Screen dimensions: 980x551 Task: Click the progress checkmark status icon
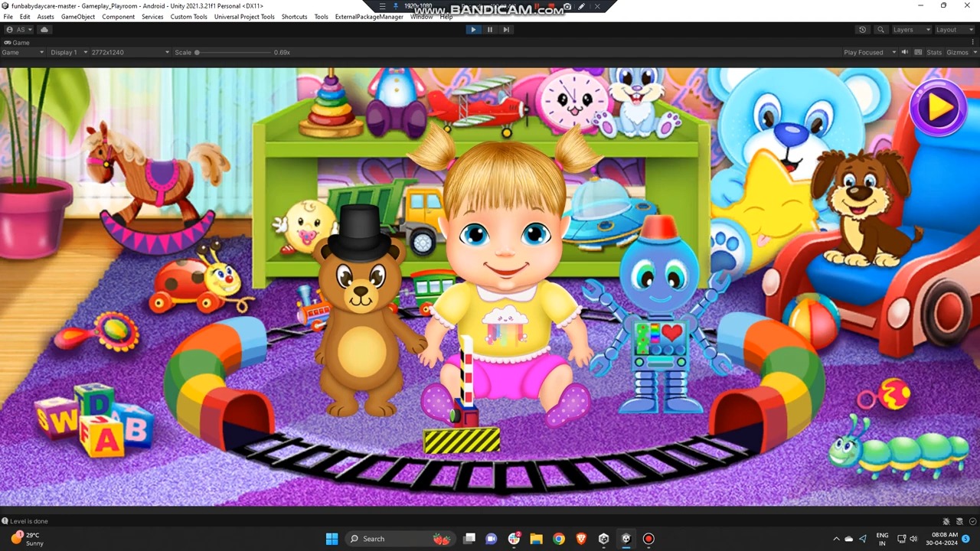coord(972,521)
